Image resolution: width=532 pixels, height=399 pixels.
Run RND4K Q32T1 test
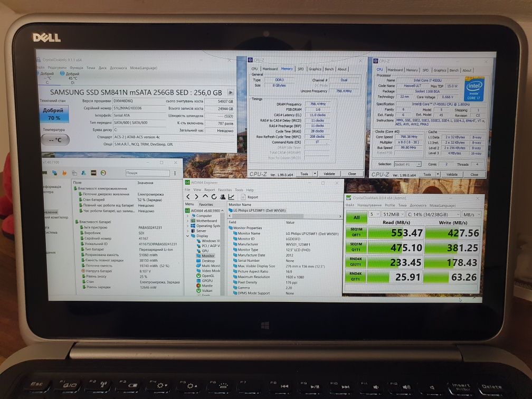click(x=356, y=262)
